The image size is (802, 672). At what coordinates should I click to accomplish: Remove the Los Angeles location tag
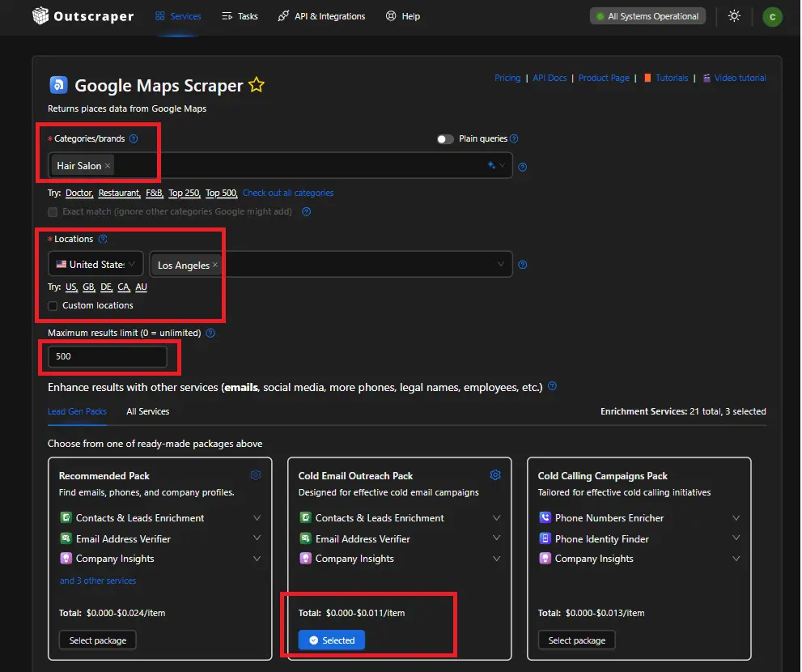click(215, 266)
